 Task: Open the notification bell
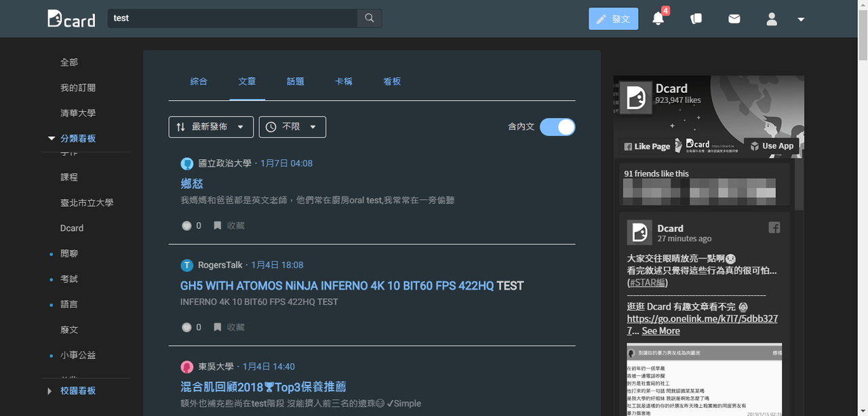658,18
